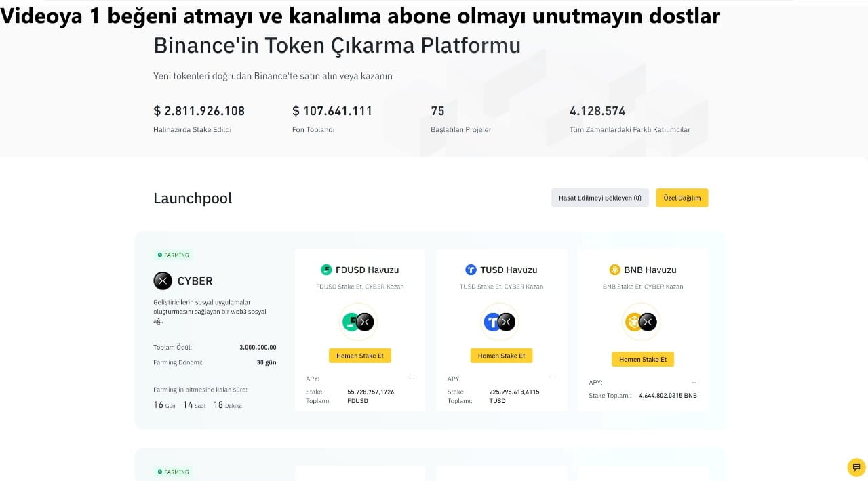This screenshot has width=868, height=481.
Task: Stake now in the FDUSD pool
Action: [360, 356]
